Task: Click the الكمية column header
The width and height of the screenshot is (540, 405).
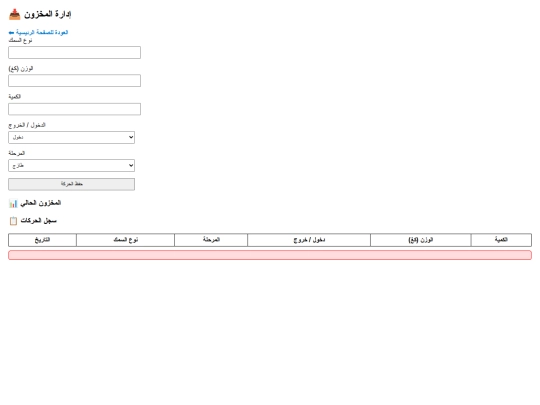Action: click(501, 240)
